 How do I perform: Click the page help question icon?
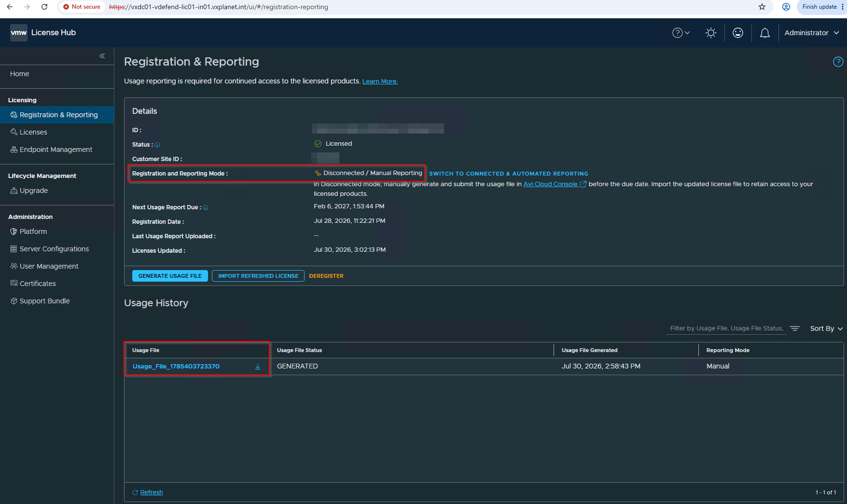coord(838,62)
